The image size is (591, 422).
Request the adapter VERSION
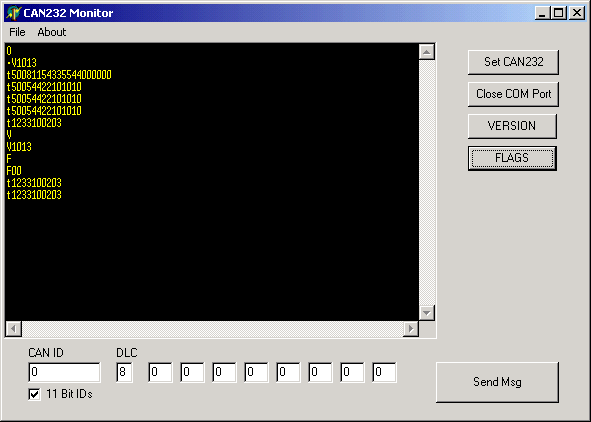[512, 126]
